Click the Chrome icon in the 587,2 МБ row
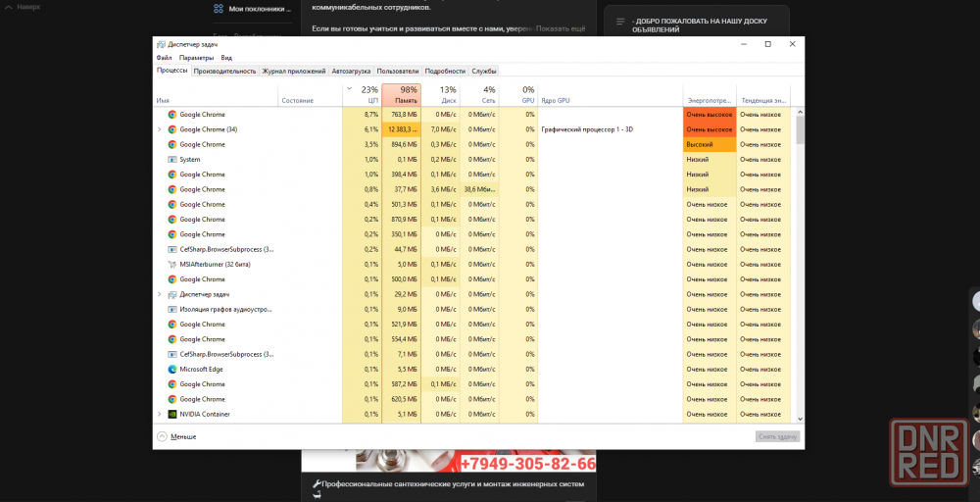The height and width of the screenshot is (502, 980). click(x=171, y=384)
